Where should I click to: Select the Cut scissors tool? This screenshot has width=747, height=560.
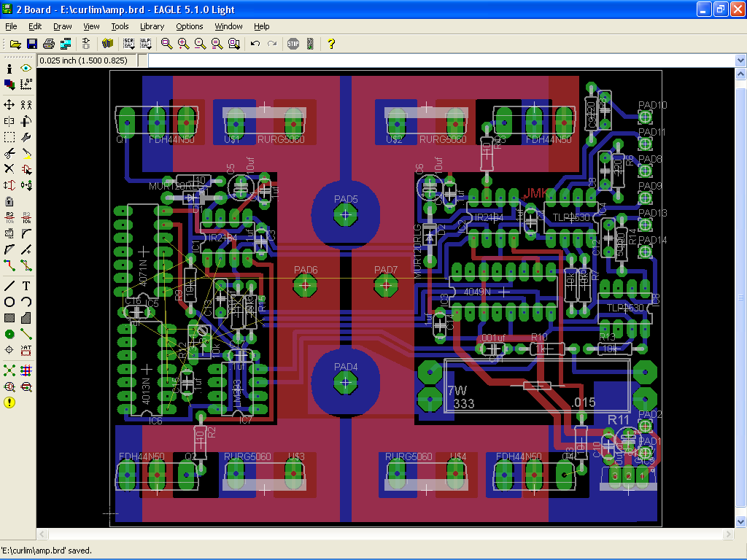[9, 153]
